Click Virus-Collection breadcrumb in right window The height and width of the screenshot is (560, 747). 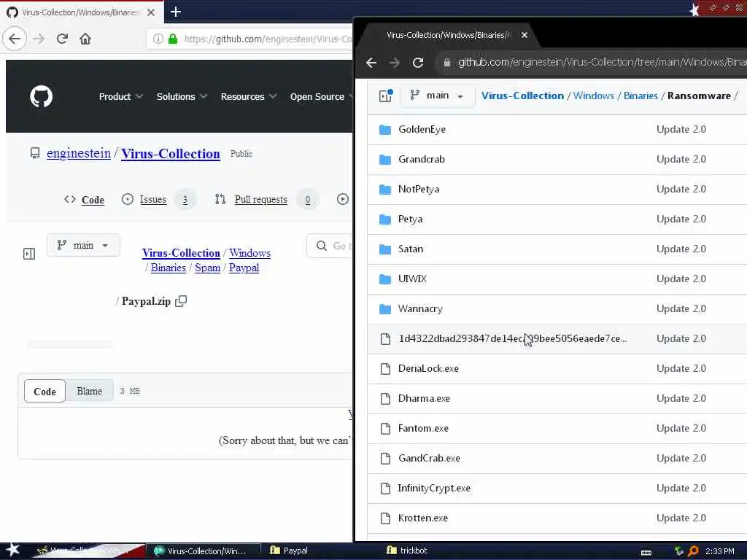522,96
